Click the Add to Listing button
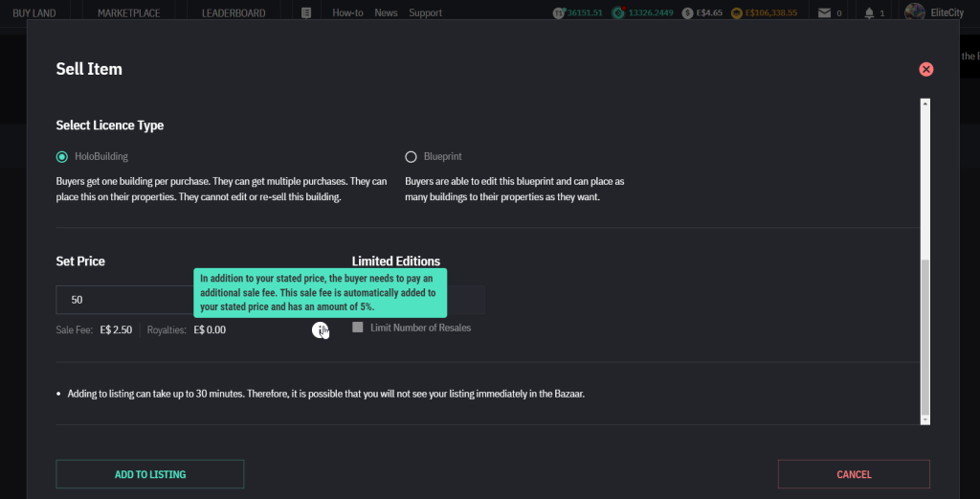The image size is (980, 499). click(x=150, y=474)
